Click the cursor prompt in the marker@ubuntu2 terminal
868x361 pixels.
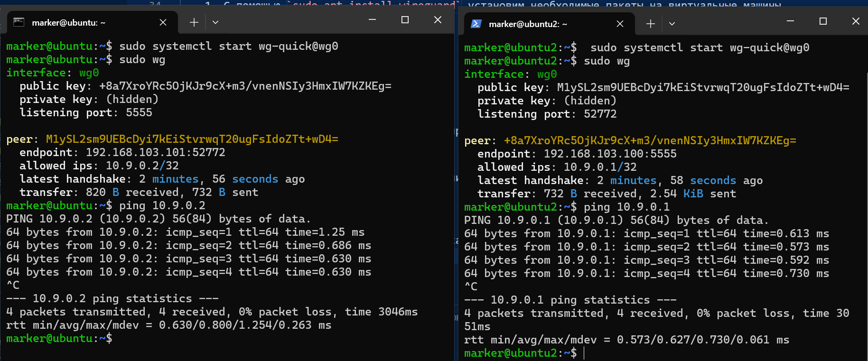[584, 353]
